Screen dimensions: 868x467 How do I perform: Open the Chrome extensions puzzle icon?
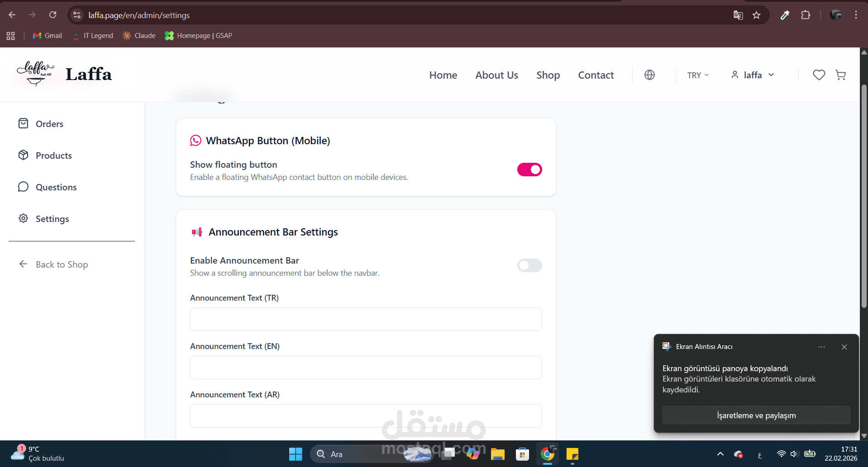pyautogui.click(x=806, y=15)
